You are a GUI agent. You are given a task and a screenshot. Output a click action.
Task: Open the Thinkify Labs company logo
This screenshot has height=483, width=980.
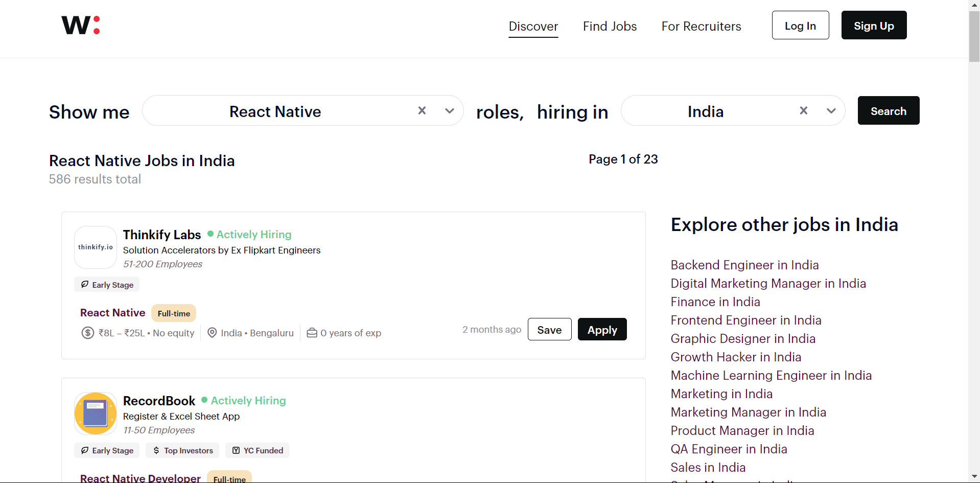(x=96, y=247)
